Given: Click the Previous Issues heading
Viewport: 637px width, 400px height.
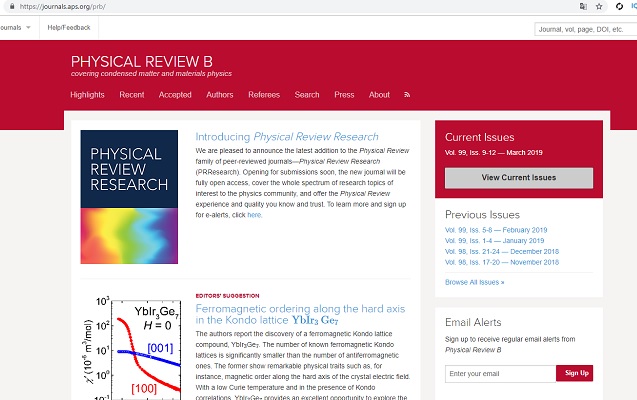Looking at the screenshot, I should (x=482, y=214).
